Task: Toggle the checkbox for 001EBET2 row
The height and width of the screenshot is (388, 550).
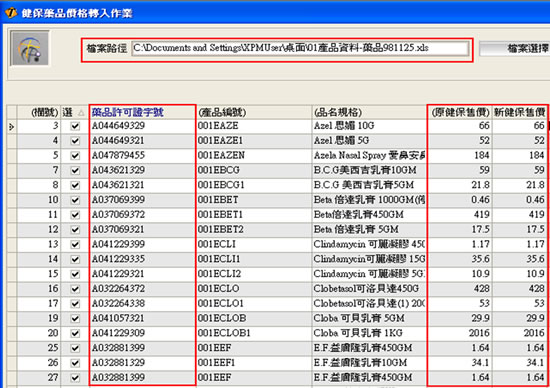Action: [x=75, y=230]
